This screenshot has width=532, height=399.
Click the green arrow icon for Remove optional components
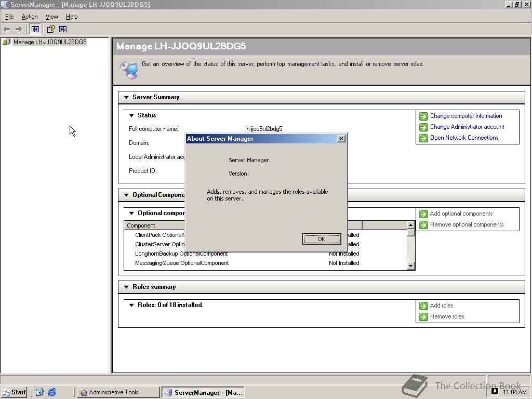pos(423,224)
